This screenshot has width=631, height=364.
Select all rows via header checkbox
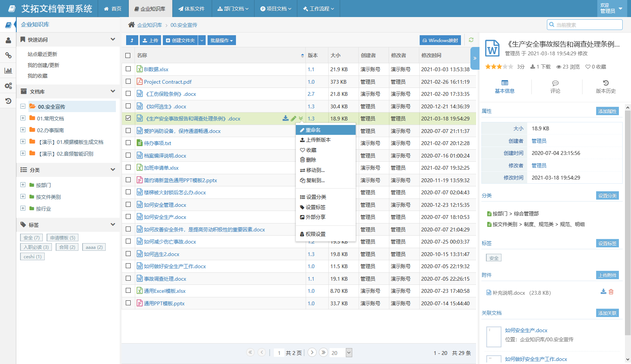128,55
